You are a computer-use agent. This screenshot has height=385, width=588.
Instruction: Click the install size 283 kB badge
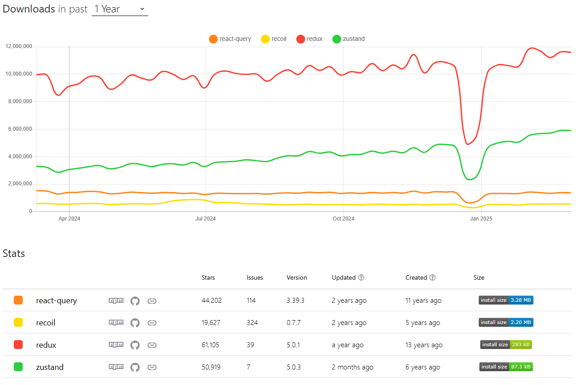coord(506,345)
